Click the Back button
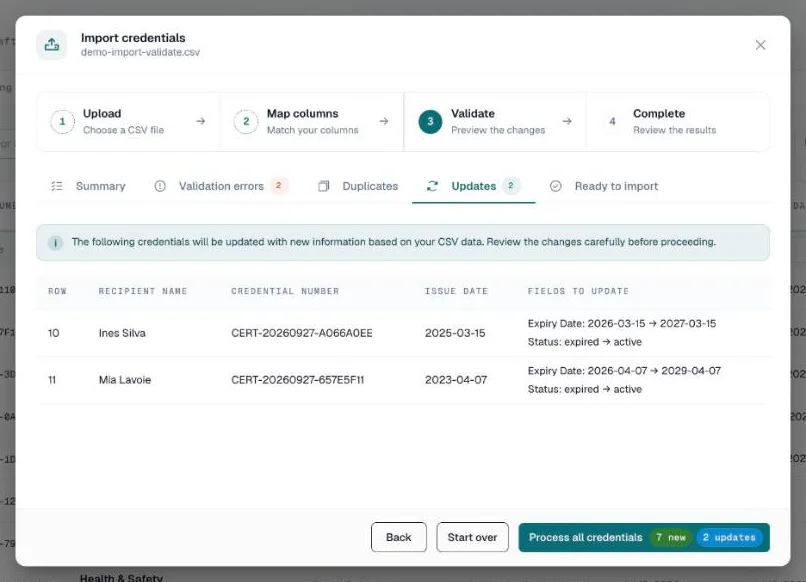The height and width of the screenshot is (582, 806). click(398, 537)
